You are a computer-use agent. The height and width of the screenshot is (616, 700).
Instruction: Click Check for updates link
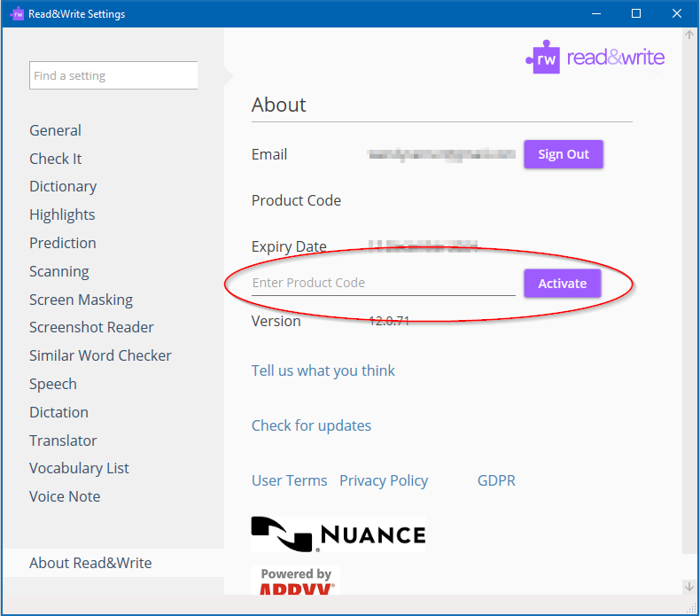pos(311,425)
